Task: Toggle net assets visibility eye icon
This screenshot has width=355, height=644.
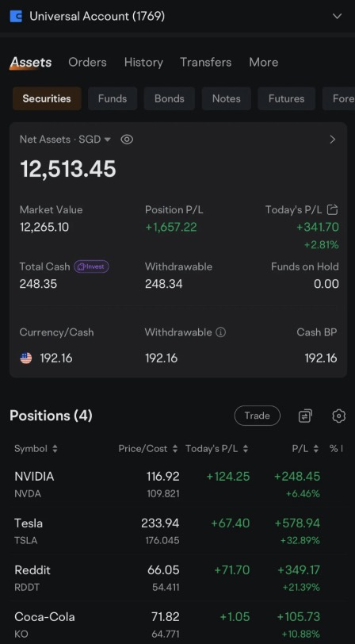Action: (x=127, y=140)
